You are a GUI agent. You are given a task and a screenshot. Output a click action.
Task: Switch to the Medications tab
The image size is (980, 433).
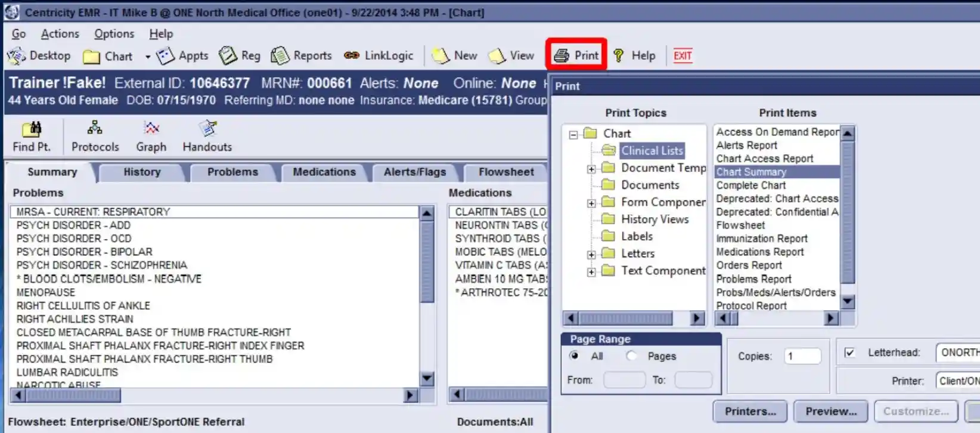(x=324, y=172)
